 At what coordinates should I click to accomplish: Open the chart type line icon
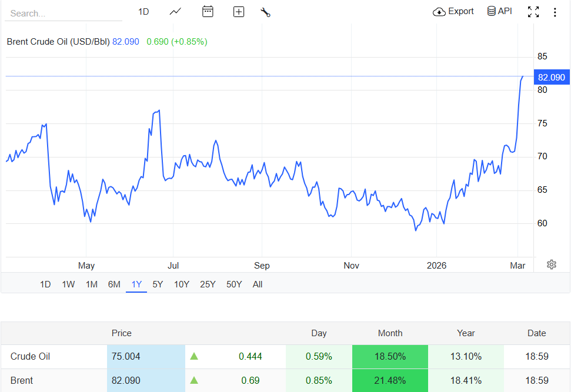pos(175,12)
